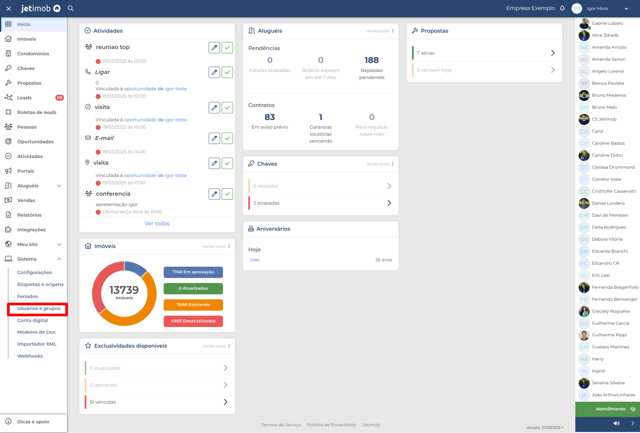
Task: Open Aluguéis card options menu dots
Action: pos(393,31)
